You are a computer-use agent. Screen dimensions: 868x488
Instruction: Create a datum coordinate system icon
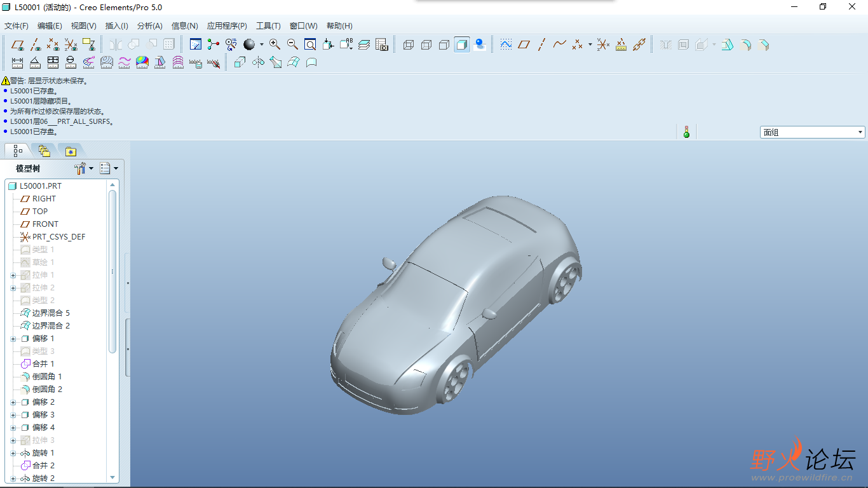click(603, 44)
